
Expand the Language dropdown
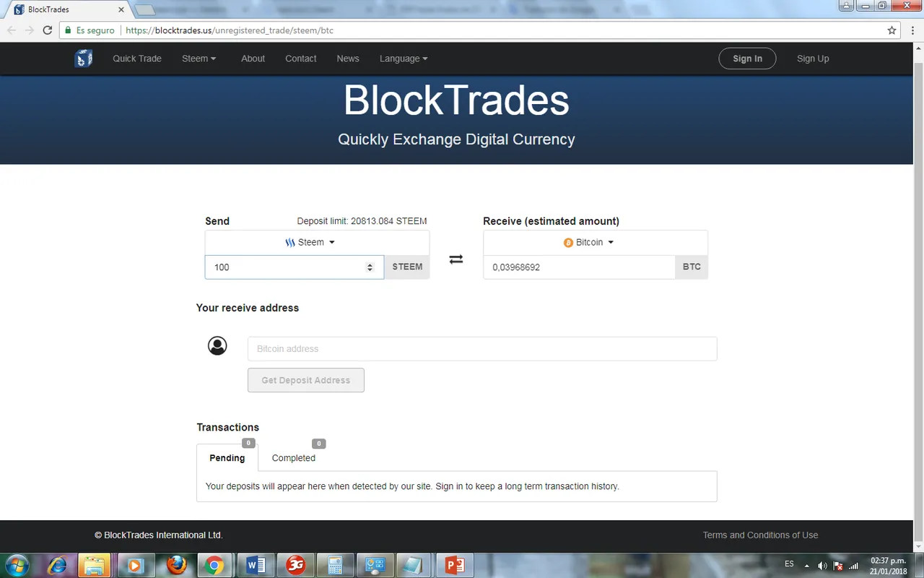404,59
